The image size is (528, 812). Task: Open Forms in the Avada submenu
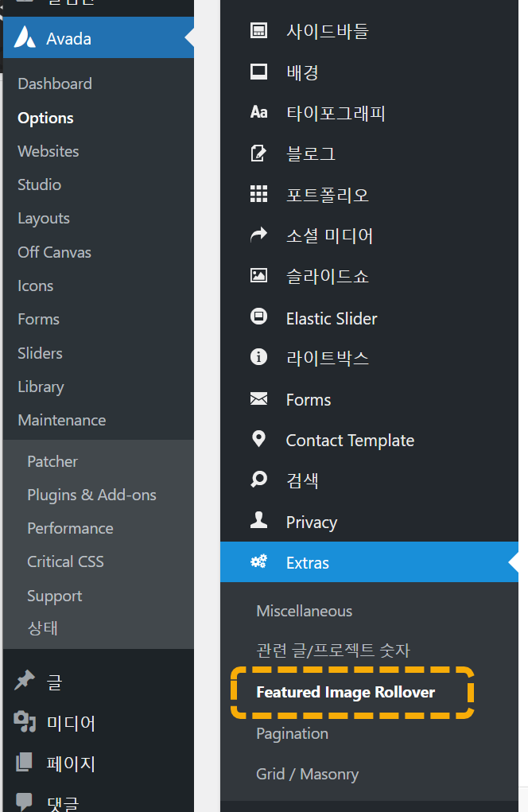click(x=38, y=319)
